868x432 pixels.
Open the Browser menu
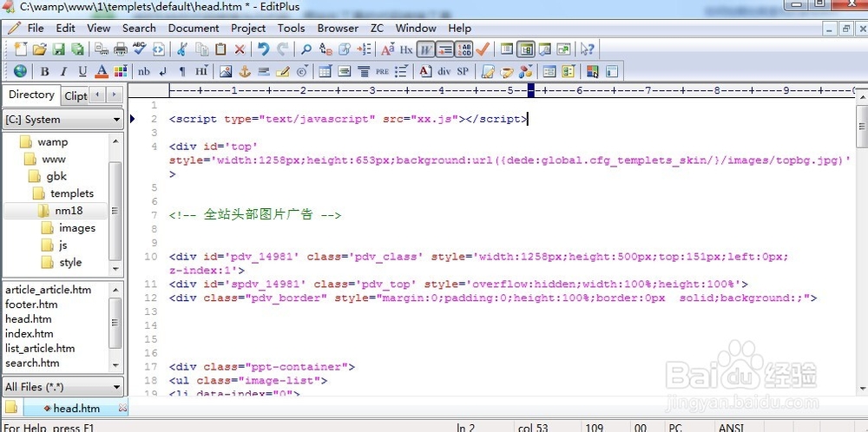coord(338,29)
